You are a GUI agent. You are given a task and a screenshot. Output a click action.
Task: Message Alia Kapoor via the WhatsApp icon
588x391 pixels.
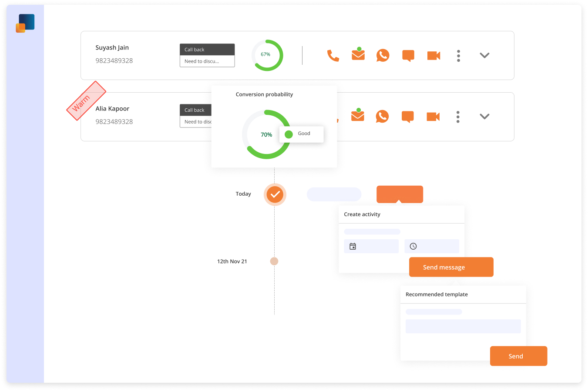point(383,116)
